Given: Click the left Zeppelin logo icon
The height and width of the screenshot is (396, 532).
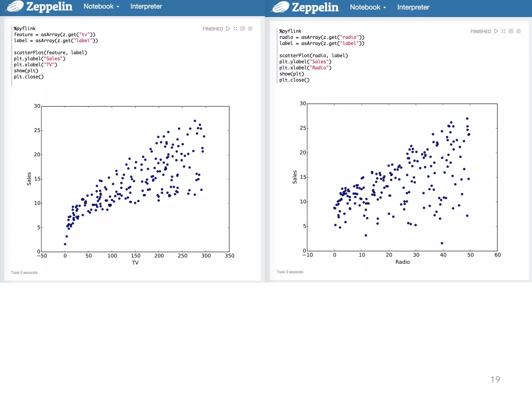Looking at the screenshot, I should (x=15, y=6).
